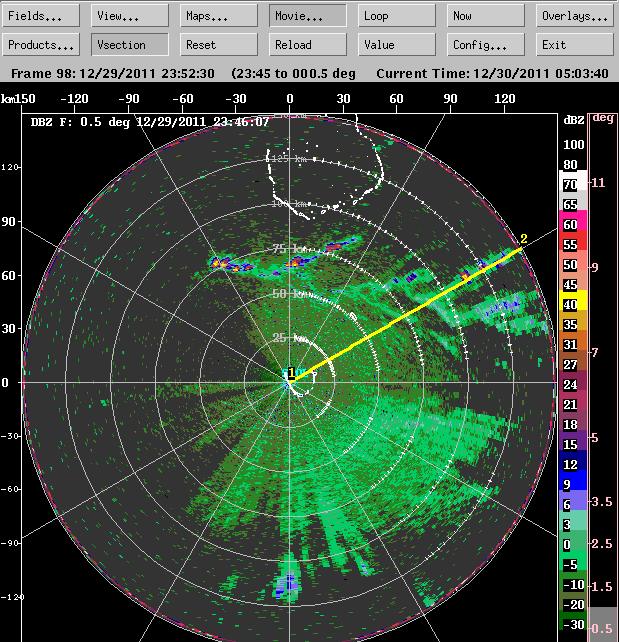Click the Frame 98 timestamp text

(113, 74)
